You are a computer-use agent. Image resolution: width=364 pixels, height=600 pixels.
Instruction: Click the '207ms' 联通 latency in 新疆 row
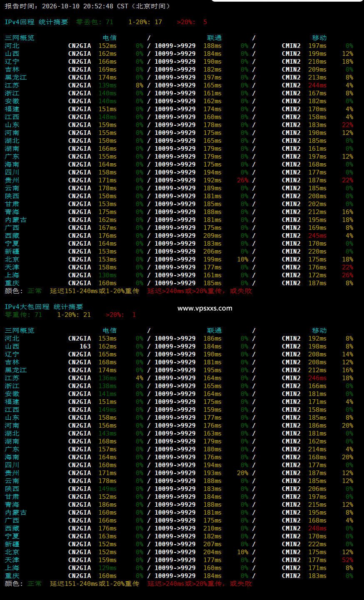point(212,544)
